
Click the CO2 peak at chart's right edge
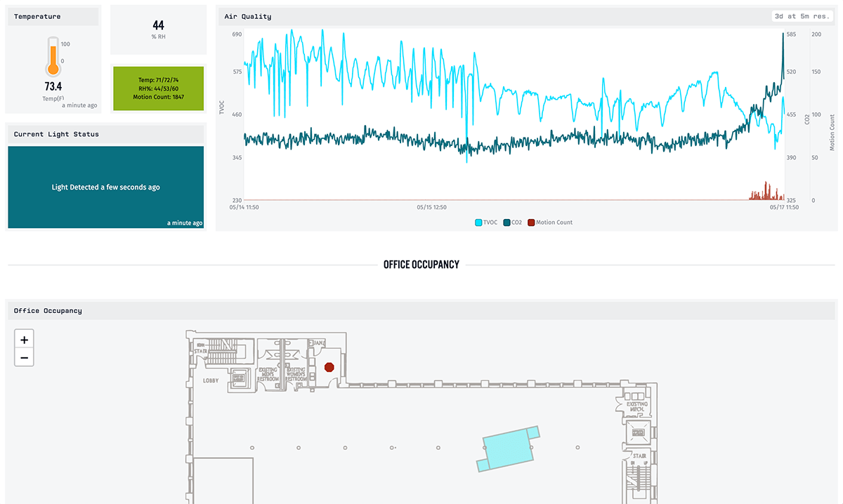click(x=783, y=35)
